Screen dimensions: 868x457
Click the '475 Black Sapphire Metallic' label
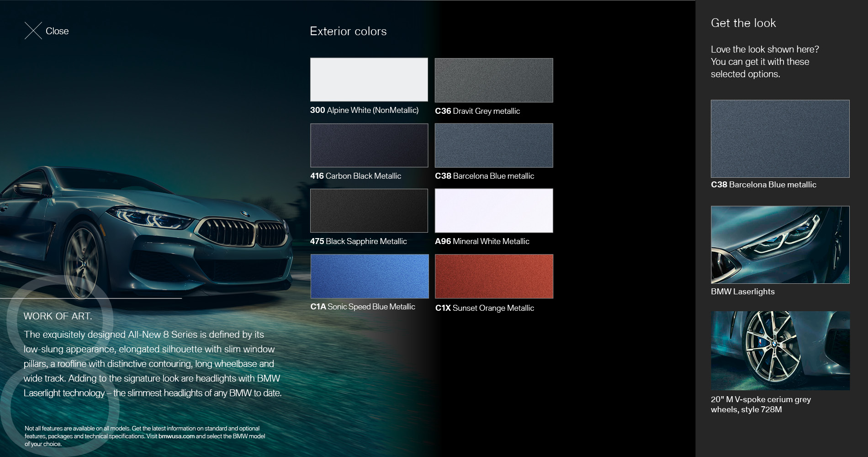tap(358, 241)
